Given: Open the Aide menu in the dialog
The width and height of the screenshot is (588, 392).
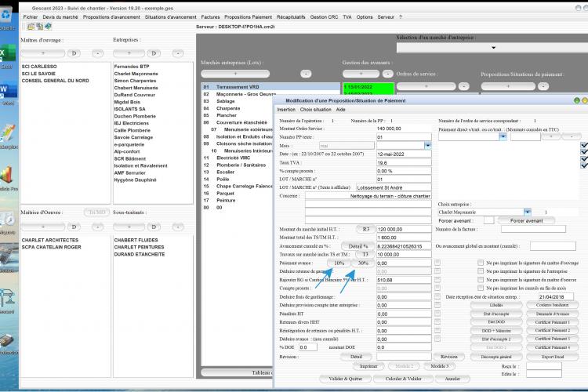Looking at the screenshot, I should coord(340,110).
